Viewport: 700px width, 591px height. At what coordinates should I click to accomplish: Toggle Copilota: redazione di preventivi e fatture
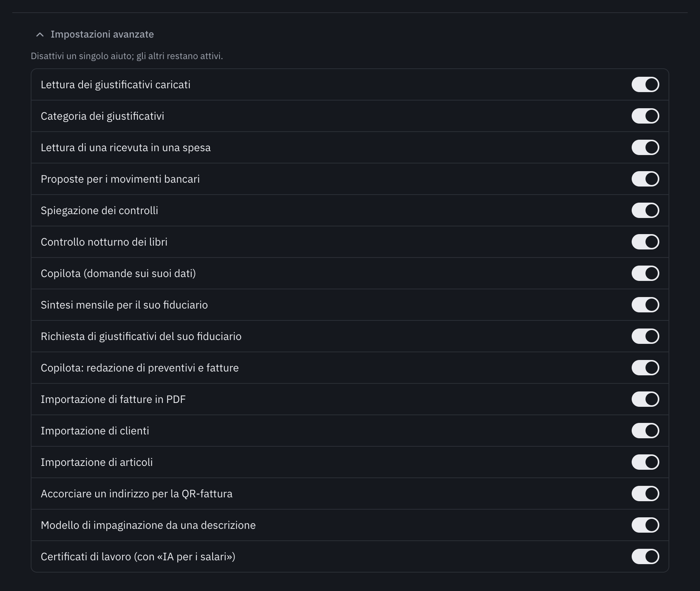click(x=645, y=368)
